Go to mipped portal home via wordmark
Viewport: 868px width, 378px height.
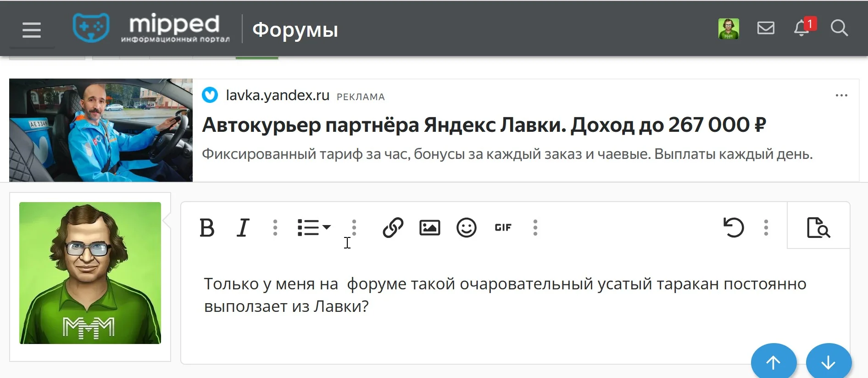pos(175,28)
